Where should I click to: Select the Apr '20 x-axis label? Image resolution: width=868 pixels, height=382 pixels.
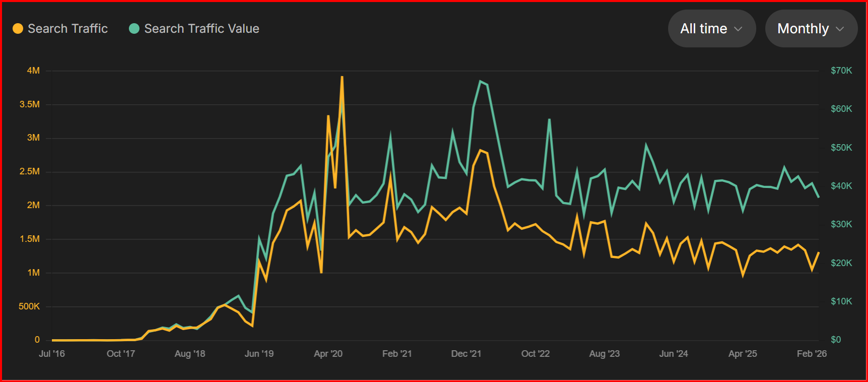pyautogui.click(x=328, y=354)
